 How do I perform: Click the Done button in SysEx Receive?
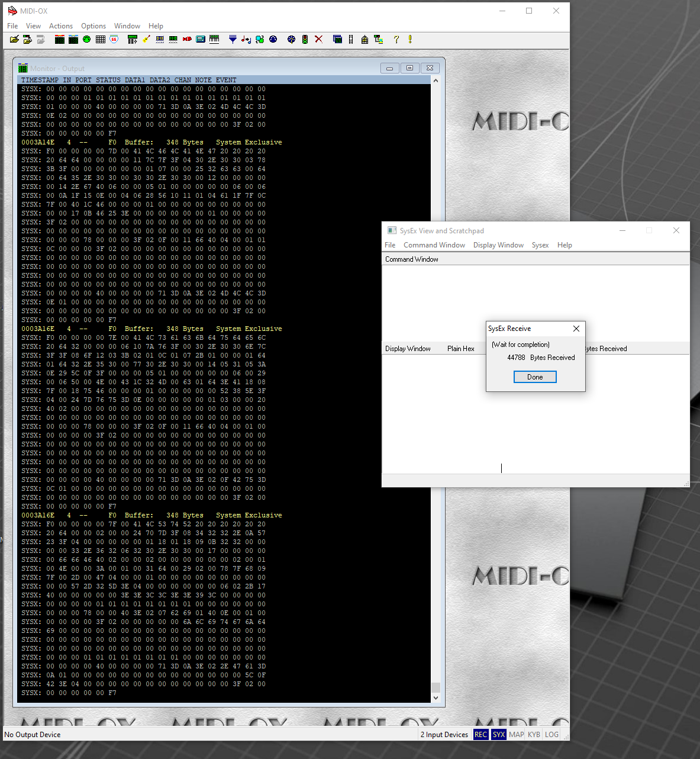click(535, 377)
